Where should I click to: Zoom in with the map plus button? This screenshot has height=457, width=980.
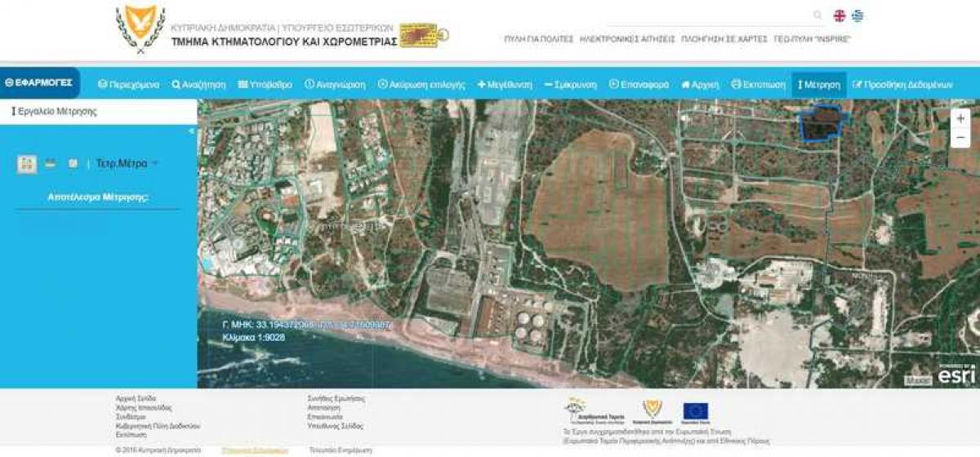coord(960,118)
